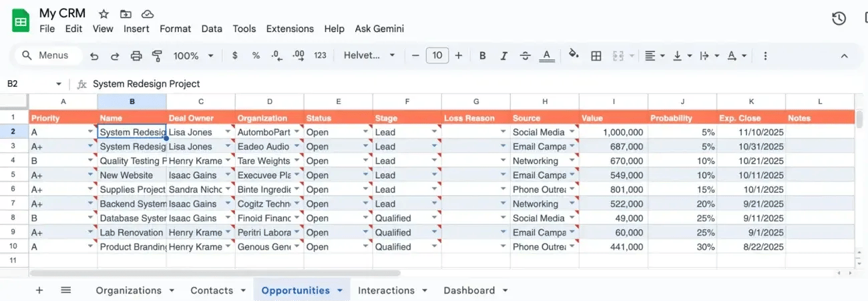The width and height of the screenshot is (868, 301).
Task: Collapse the menus with the chevron
Action: pos(844,56)
